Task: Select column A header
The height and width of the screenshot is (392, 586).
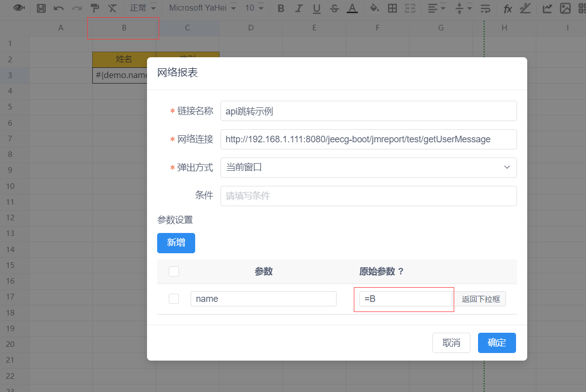Action: pyautogui.click(x=60, y=28)
